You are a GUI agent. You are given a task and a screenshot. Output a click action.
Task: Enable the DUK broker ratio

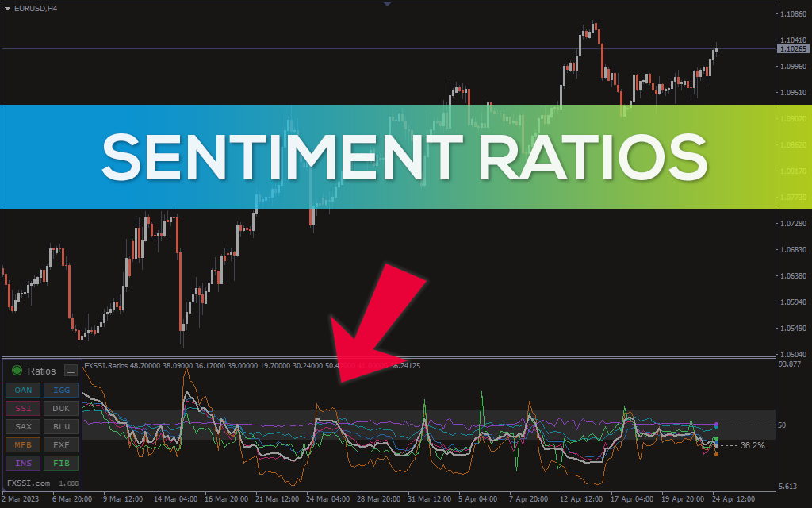tap(61, 408)
